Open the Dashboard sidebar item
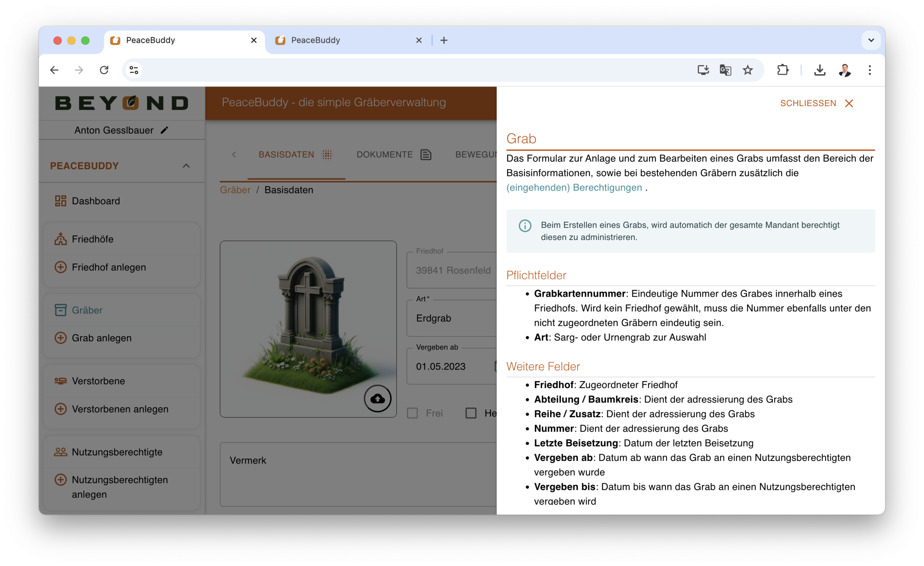 [96, 201]
